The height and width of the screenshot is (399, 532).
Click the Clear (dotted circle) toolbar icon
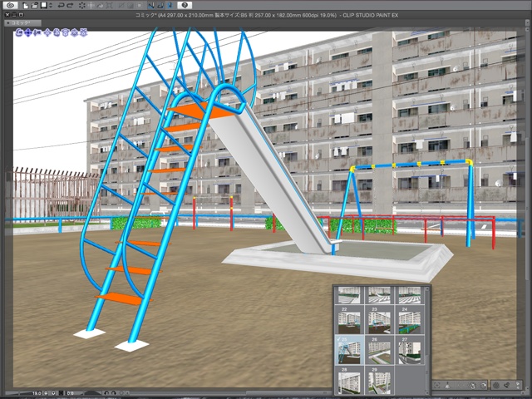click(x=82, y=6)
